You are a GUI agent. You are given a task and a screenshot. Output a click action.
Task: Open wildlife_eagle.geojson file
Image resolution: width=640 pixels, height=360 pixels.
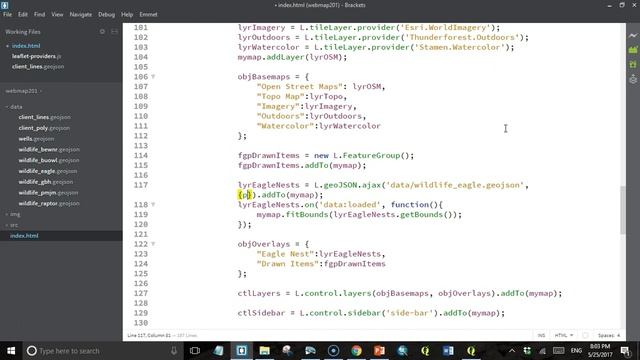tap(48, 171)
